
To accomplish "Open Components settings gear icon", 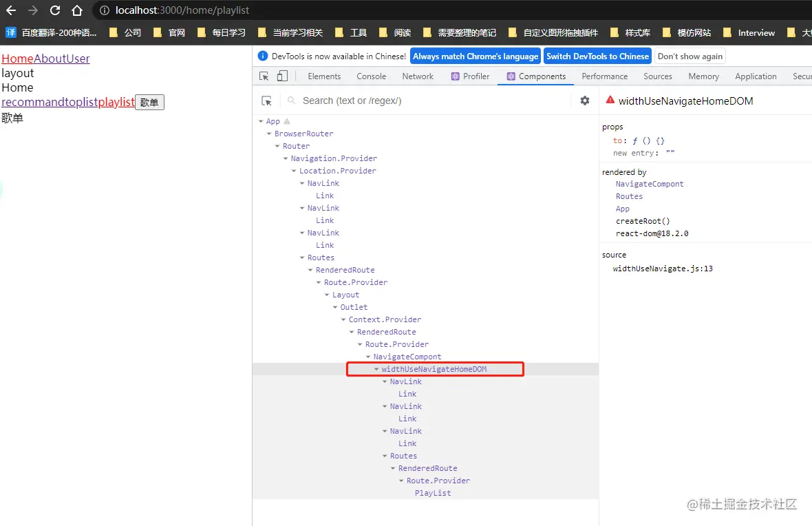I will (585, 101).
